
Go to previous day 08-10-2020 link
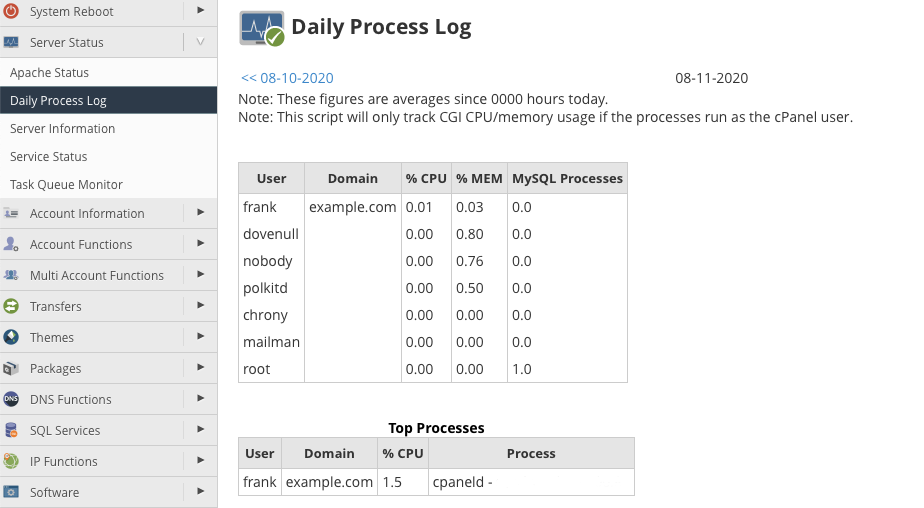pos(287,78)
